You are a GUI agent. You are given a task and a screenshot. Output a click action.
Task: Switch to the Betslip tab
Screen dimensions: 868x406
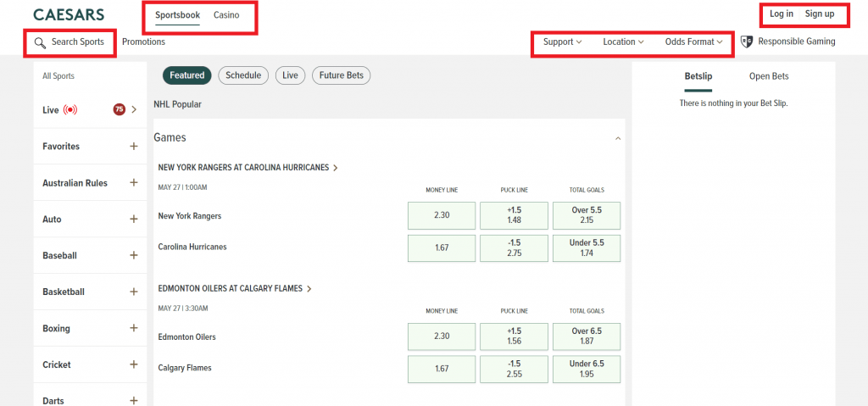698,77
